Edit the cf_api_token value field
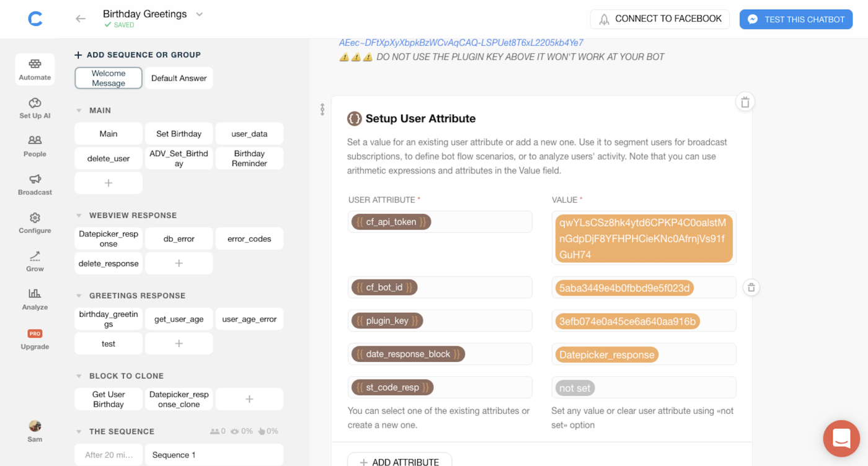The image size is (868, 466). coord(644,238)
